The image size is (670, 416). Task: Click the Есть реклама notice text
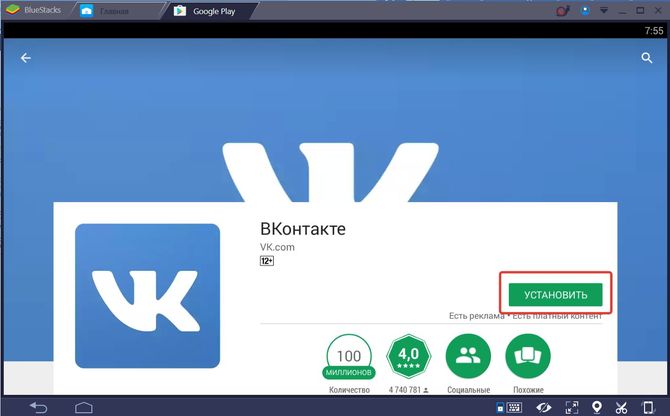476,316
